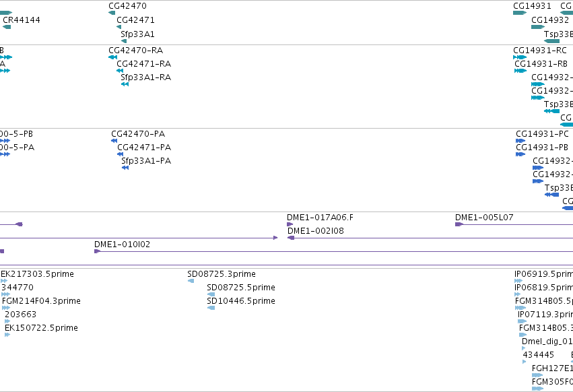Click the Sfp33A1-RA transcript label

tap(146, 77)
